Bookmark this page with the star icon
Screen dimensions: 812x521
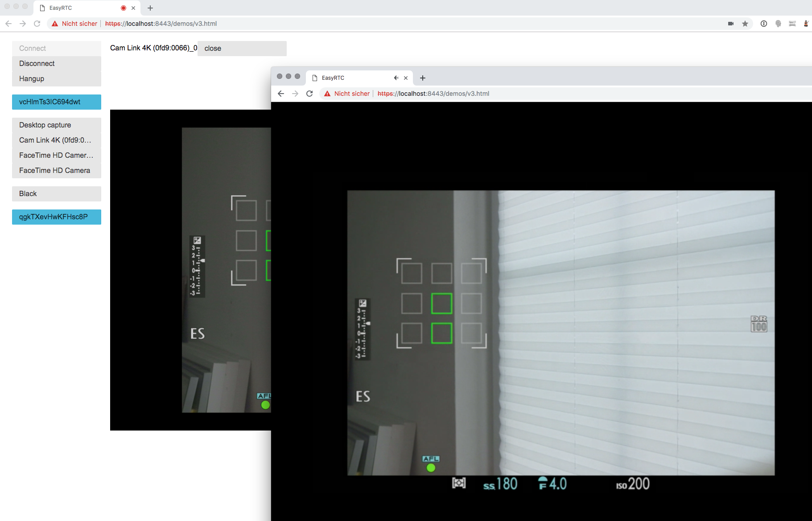pos(745,24)
